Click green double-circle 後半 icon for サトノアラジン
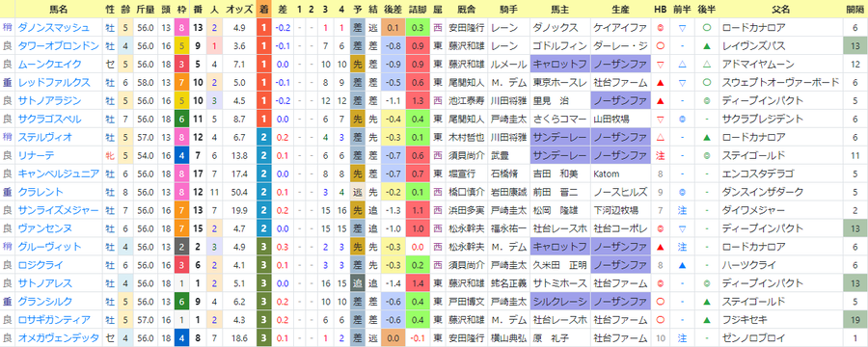The height and width of the screenshot is (347, 868). pyautogui.click(x=707, y=100)
